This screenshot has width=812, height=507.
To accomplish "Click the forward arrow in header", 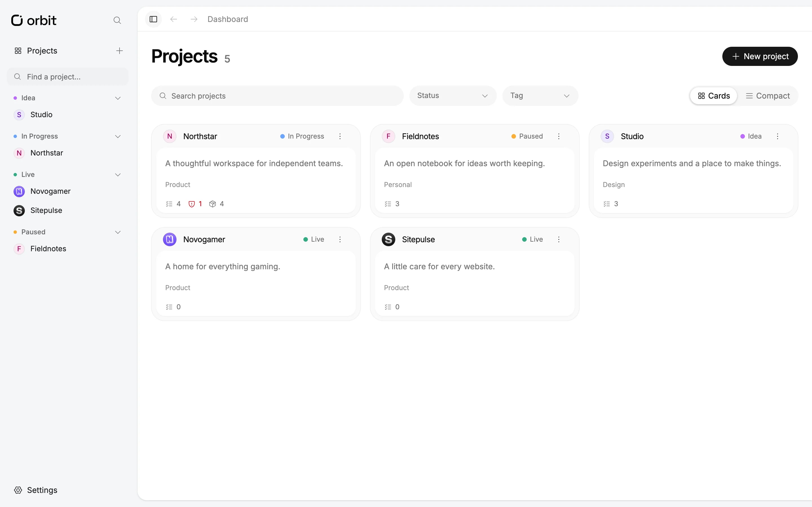I will click(x=194, y=19).
